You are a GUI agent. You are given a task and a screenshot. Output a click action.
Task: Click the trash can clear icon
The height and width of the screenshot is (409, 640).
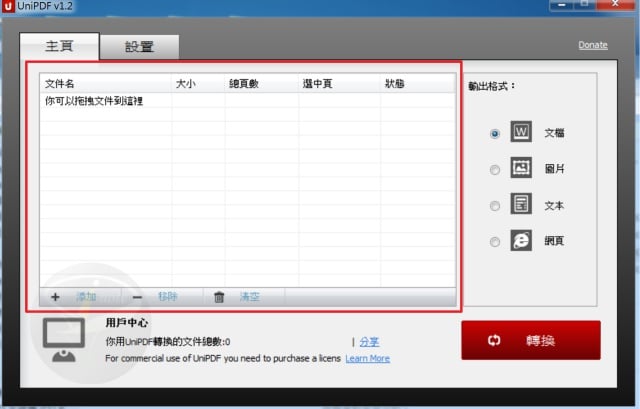(x=219, y=297)
